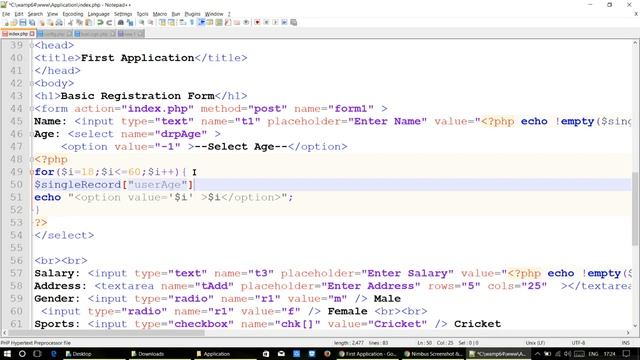Open the Replace dialog toolbar icon
Viewport: 640px width, 360px height.
pyautogui.click(x=130, y=22)
